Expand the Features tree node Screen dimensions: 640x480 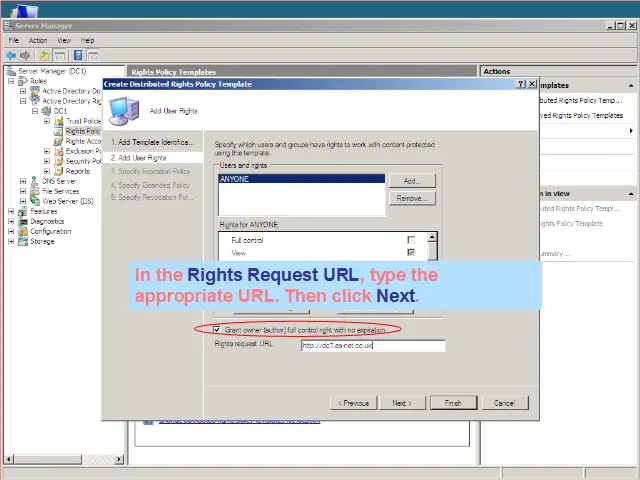(x=11, y=211)
